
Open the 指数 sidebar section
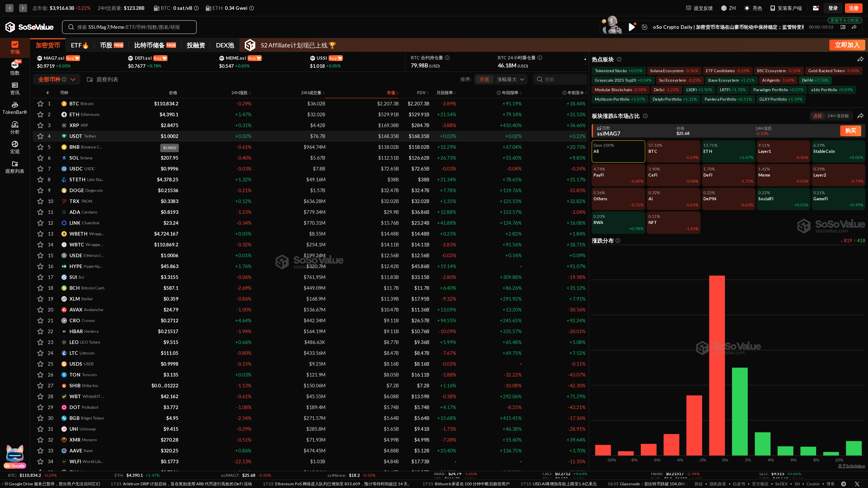click(15, 68)
